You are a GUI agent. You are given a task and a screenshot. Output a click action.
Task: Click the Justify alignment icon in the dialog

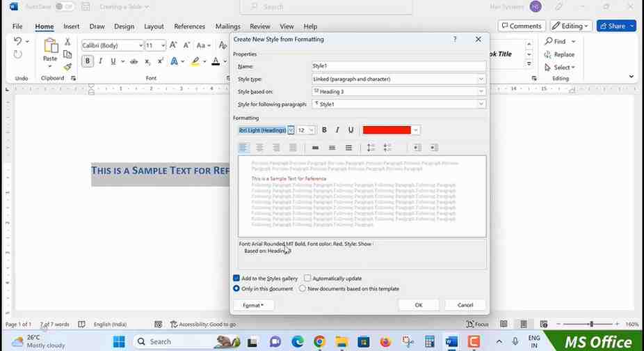tap(293, 148)
